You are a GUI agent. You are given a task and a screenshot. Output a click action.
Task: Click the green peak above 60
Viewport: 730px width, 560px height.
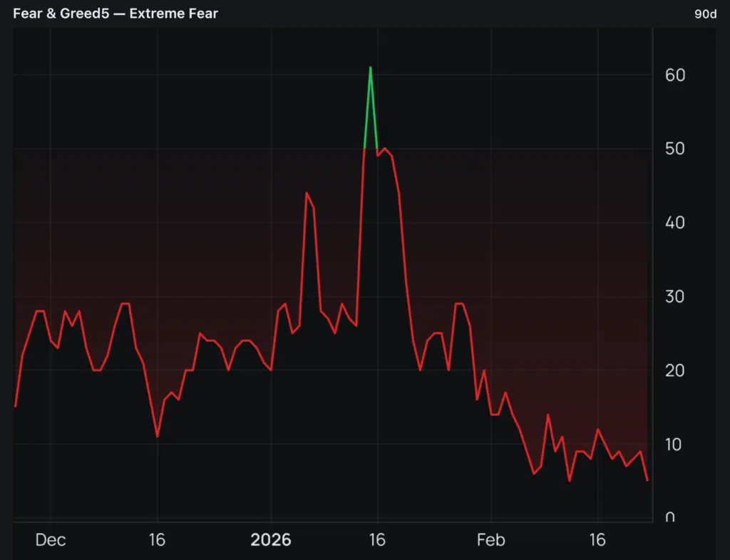point(370,68)
